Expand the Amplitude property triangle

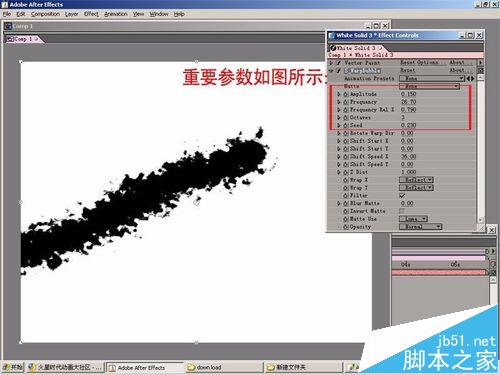click(x=339, y=94)
